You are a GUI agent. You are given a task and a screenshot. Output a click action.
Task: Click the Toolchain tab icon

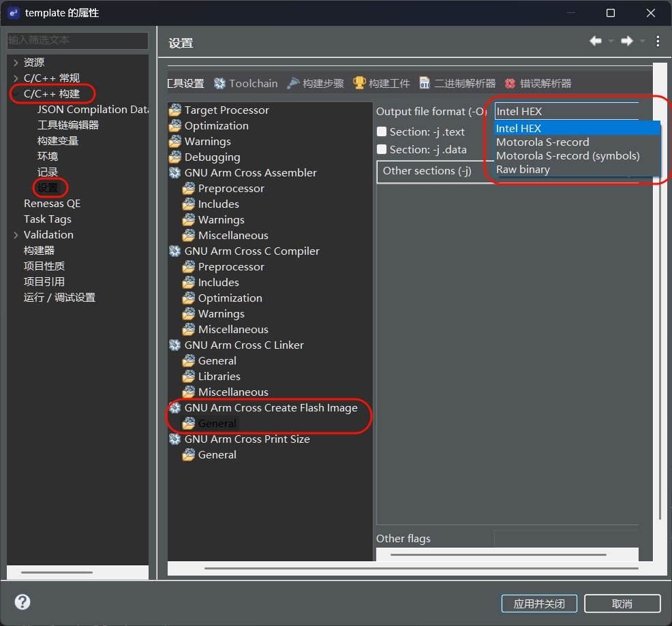pyautogui.click(x=220, y=84)
